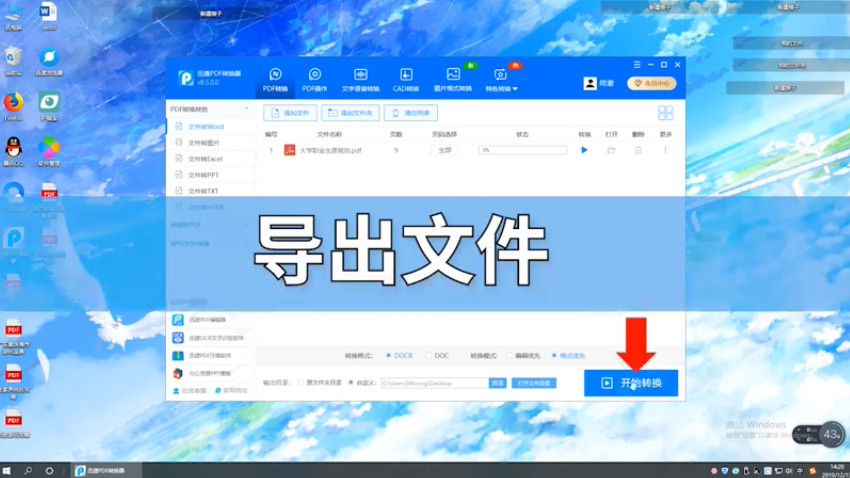Open output folder icon in file row

point(611,150)
